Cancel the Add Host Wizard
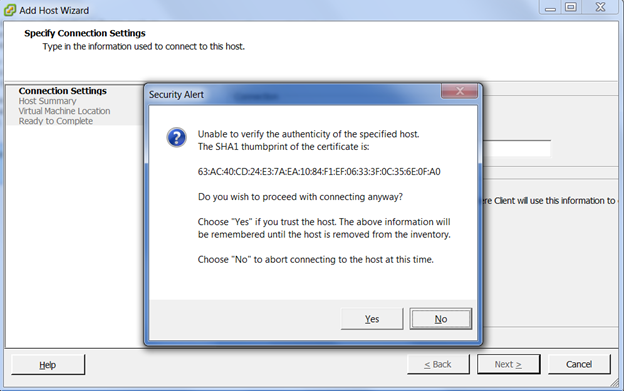Viewport: 624px width, 391px height. (x=579, y=364)
